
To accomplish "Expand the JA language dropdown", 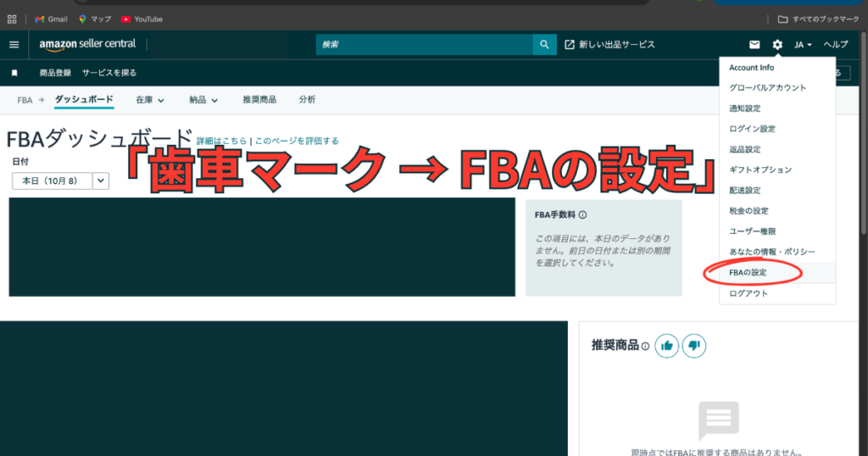I will tap(803, 45).
